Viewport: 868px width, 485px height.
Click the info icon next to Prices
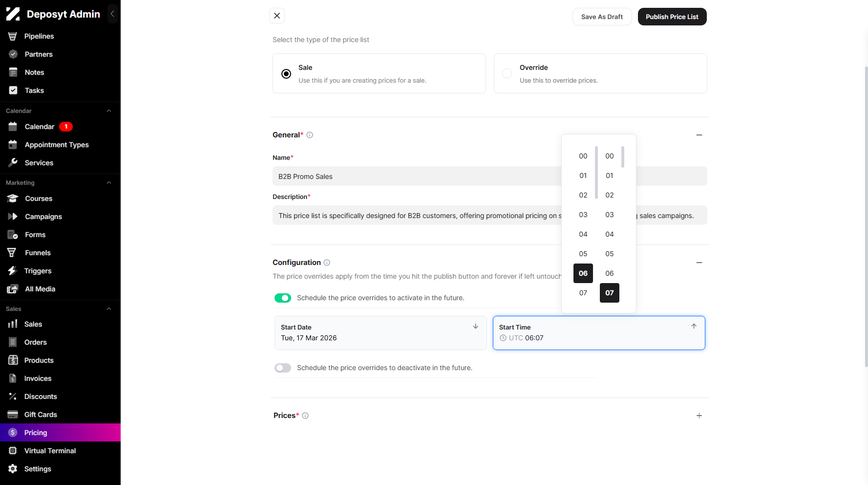coord(305,416)
